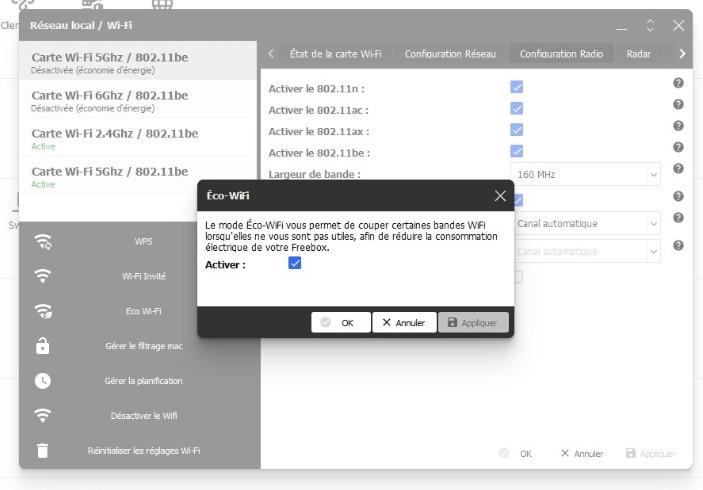Toggle the checkbox partly hidden by the dialog

(519, 200)
